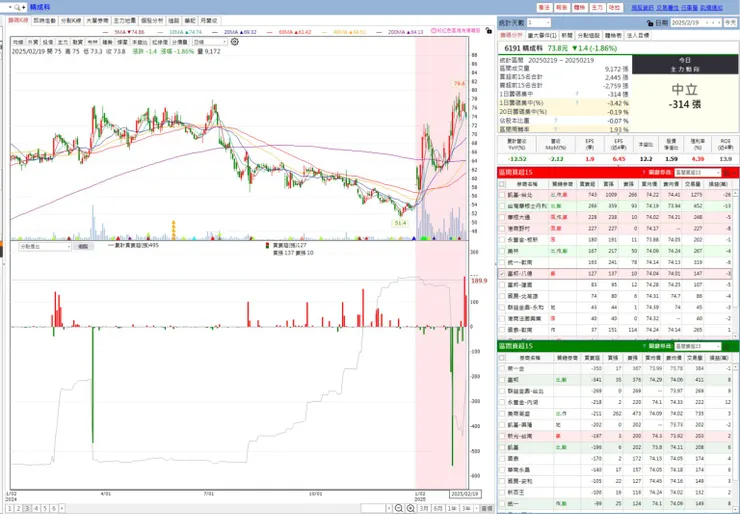This screenshot has height=514, width=740.
Task: Toggle 投信 indicator on chart toolbar
Action: [x=48, y=42]
